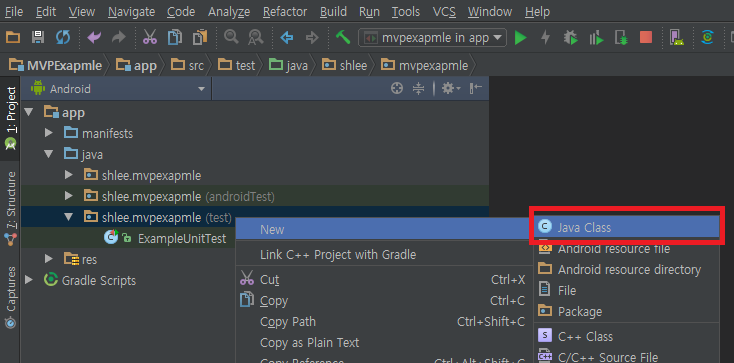734x363 pixels.
Task: Open the Project panel gear settings
Action: click(451, 89)
